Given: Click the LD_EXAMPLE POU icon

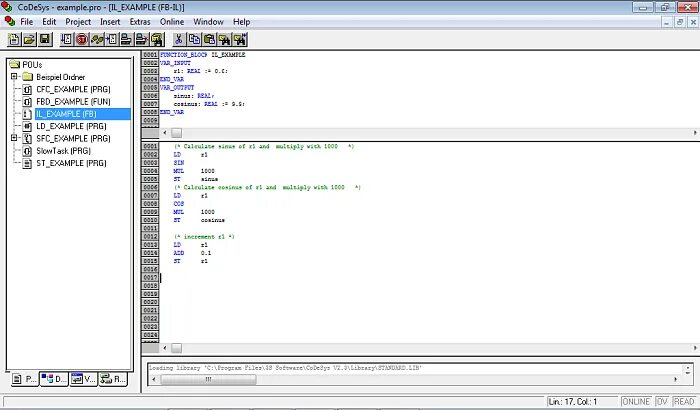Looking at the screenshot, I should click(27, 126).
